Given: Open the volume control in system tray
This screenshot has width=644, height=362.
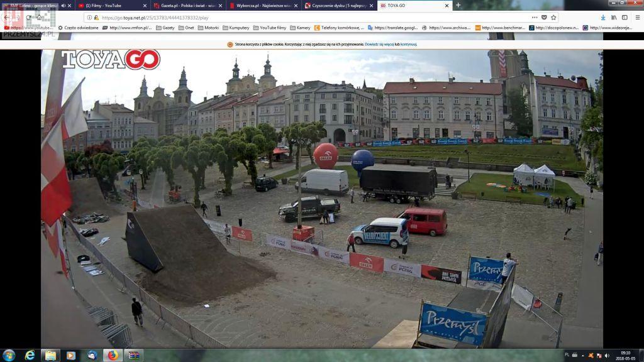Looking at the screenshot, I should [x=607, y=356].
